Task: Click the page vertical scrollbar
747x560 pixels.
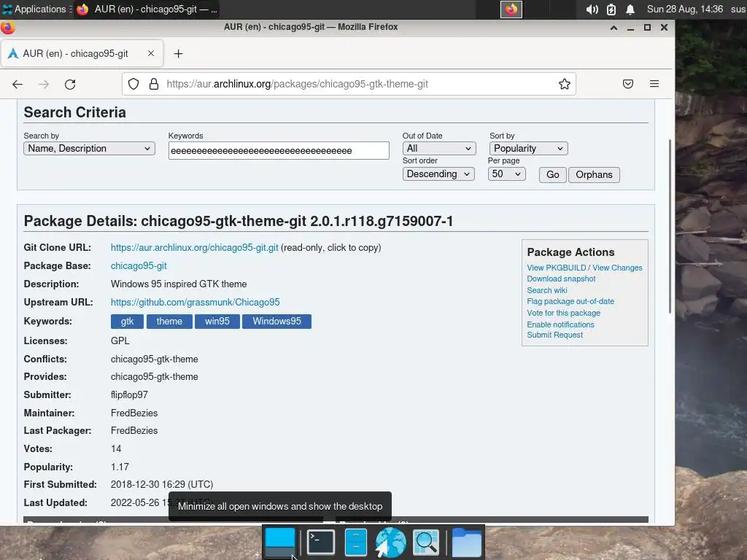Action: pos(670,226)
